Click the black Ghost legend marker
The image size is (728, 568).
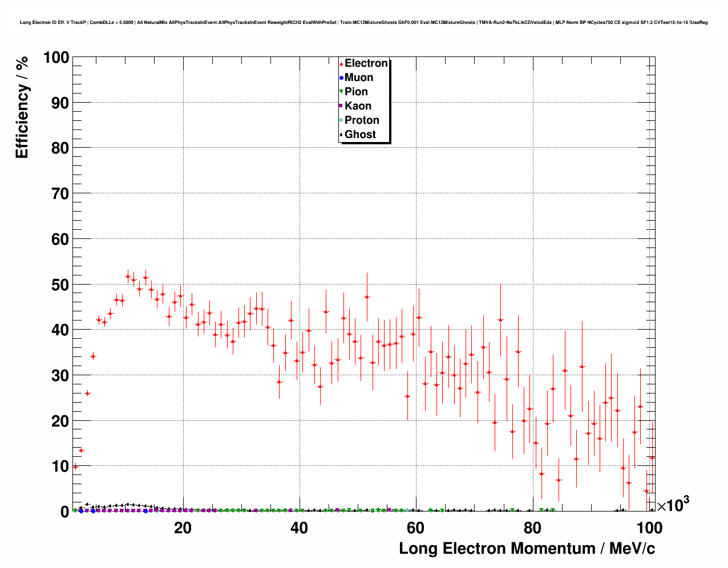(341, 135)
